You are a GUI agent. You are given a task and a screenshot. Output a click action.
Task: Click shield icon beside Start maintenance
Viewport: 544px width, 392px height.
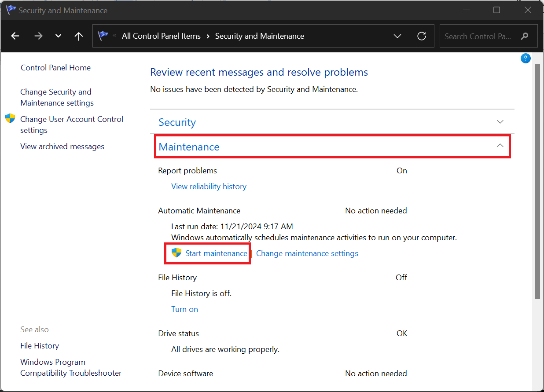click(x=176, y=253)
